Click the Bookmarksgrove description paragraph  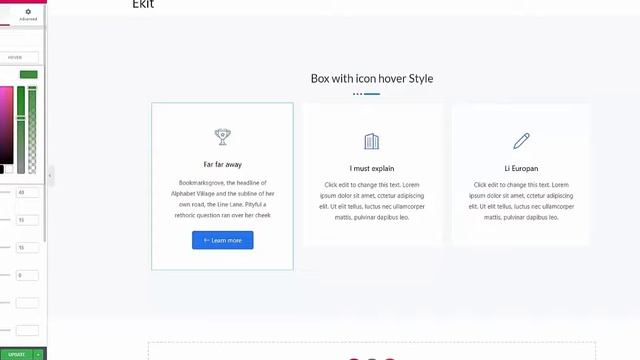tap(222, 199)
